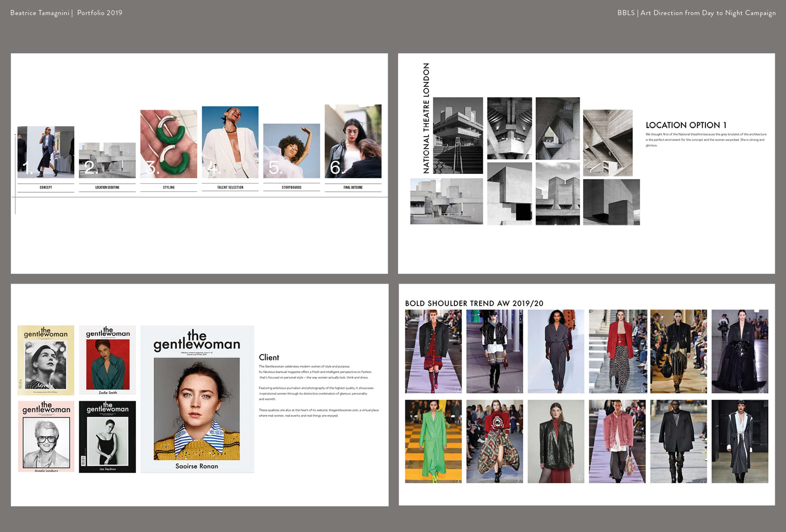Click the paragraph starting 'These qualities are also'
The height and width of the screenshot is (532, 786).
point(319,413)
